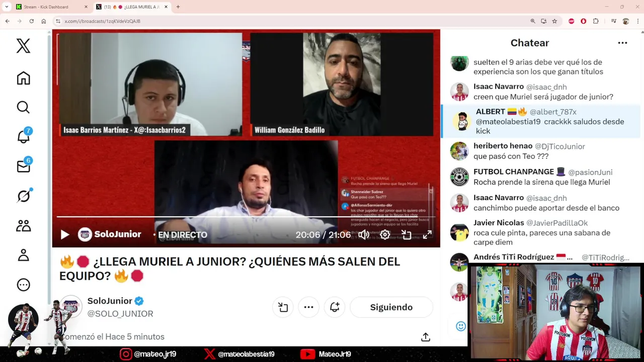Open video settings gear
Screen dimensions: 644x362
pyautogui.click(x=385, y=235)
